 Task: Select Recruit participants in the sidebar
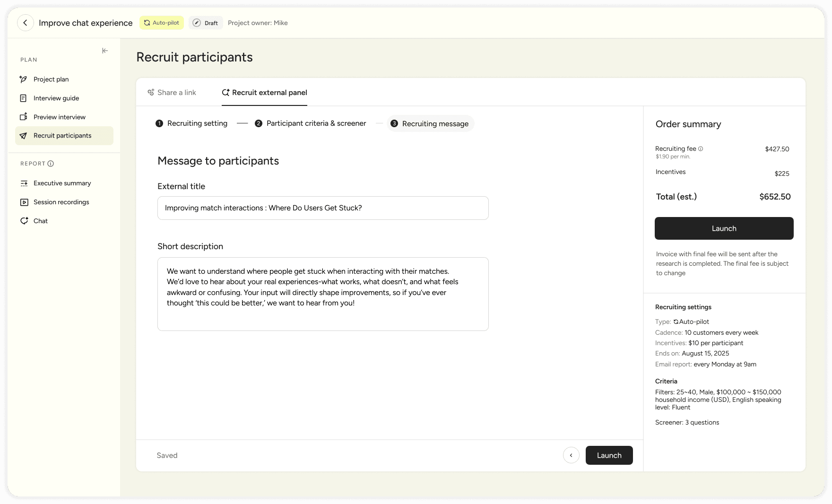pyautogui.click(x=62, y=136)
